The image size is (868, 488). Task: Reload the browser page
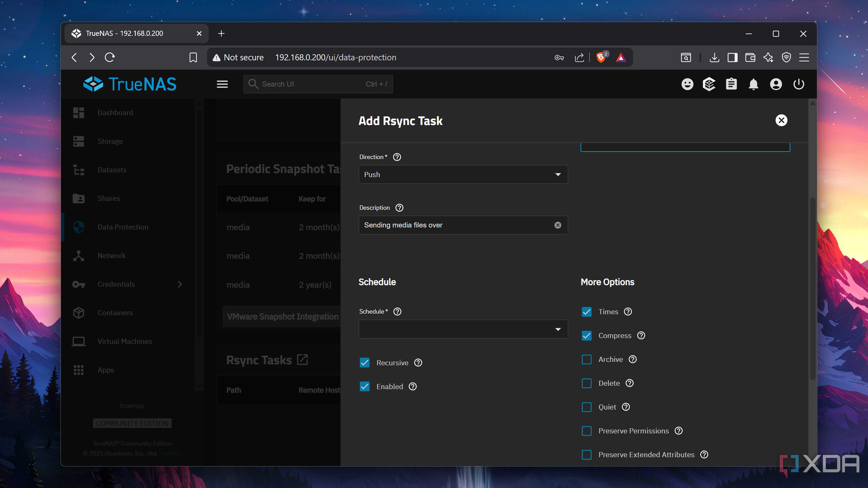tap(109, 57)
